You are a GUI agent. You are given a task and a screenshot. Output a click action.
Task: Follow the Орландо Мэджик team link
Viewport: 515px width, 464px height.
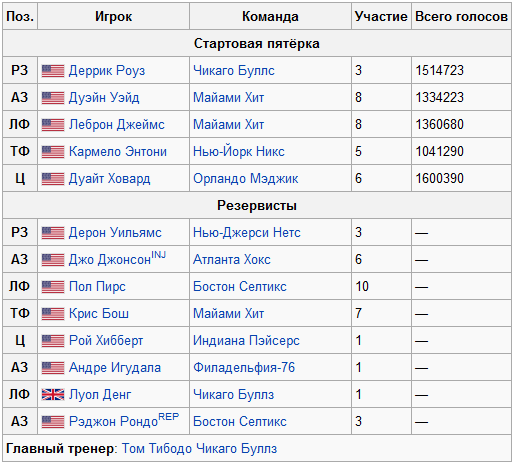pos(245,179)
